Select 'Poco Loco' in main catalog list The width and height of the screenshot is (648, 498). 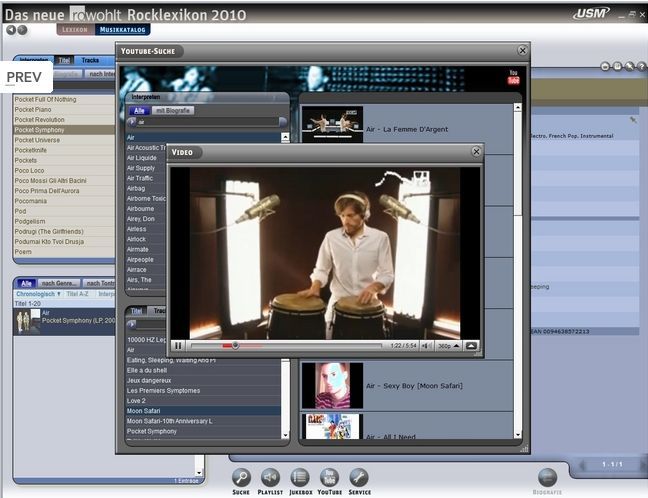pos(64,170)
